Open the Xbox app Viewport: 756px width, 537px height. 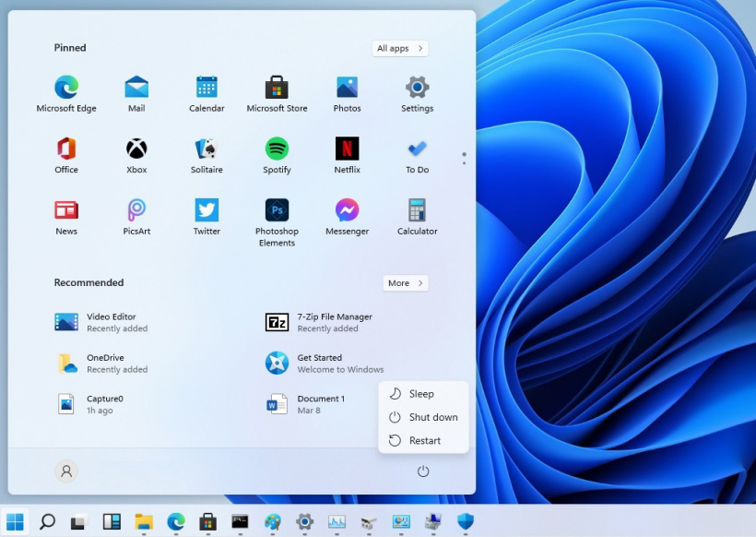136,151
